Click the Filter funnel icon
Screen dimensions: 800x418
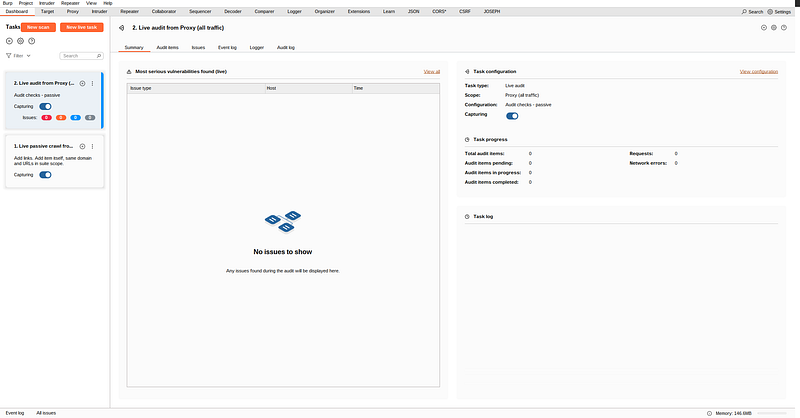[x=9, y=56]
